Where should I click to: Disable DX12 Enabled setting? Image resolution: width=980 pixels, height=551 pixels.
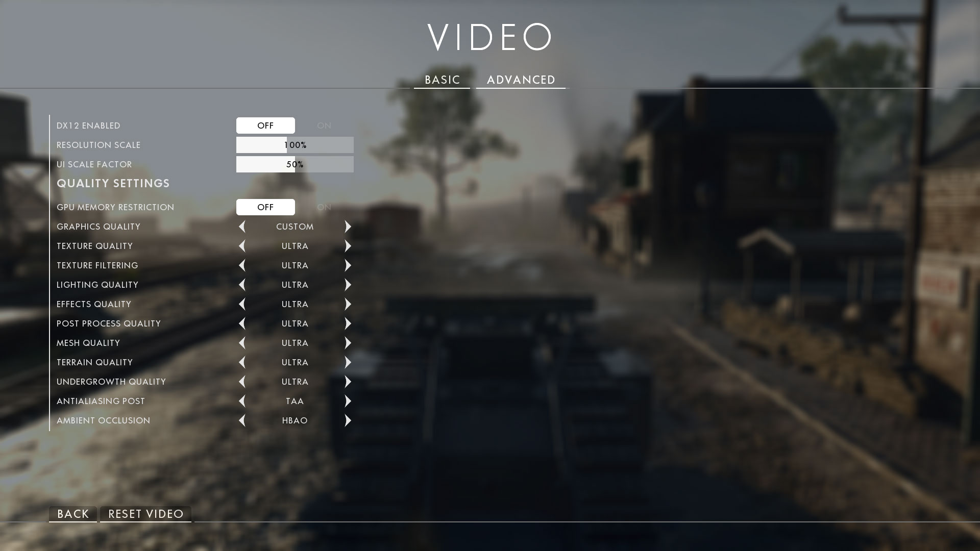pos(265,125)
